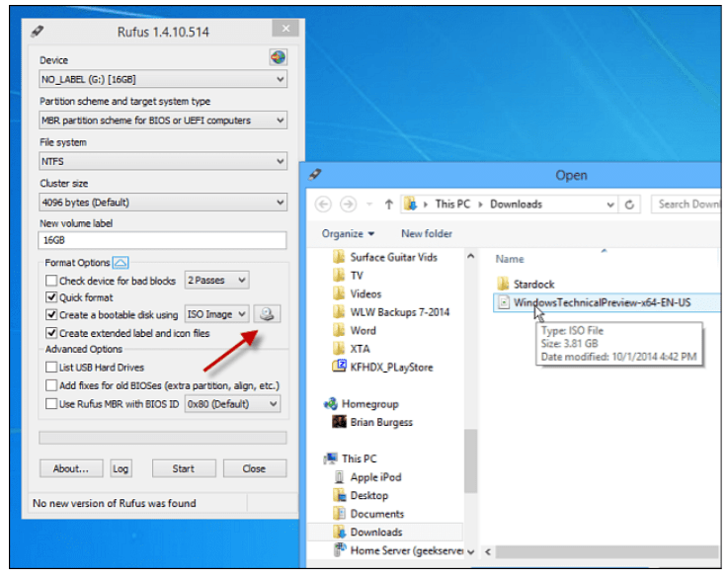This screenshot has height=579, width=728.
Task: Select Apple iPod under This PC
Action: pos(367,477)
